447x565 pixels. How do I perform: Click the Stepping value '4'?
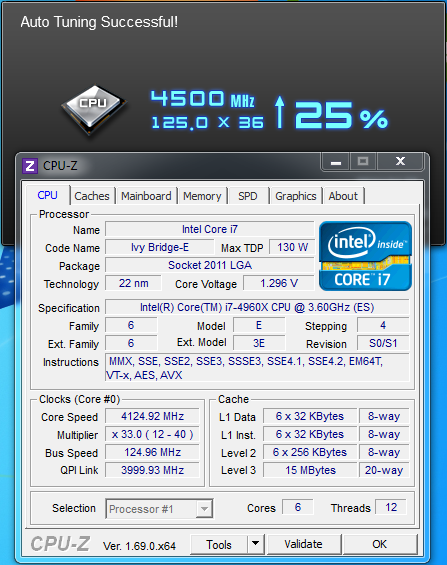[x=383, y=325]
